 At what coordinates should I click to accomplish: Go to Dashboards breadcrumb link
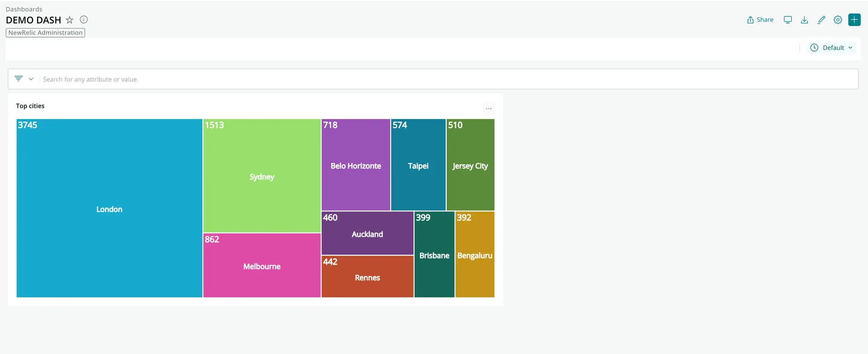pos(24,9)
